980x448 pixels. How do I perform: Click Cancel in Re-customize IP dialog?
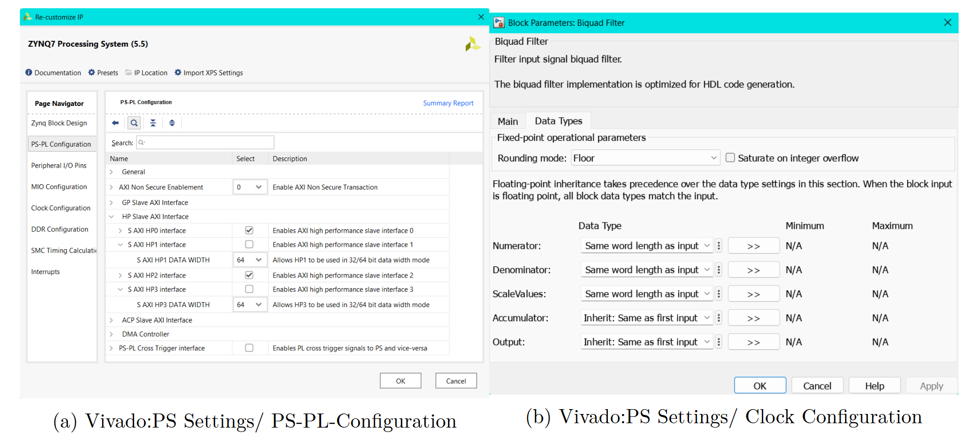coord(456,381)
